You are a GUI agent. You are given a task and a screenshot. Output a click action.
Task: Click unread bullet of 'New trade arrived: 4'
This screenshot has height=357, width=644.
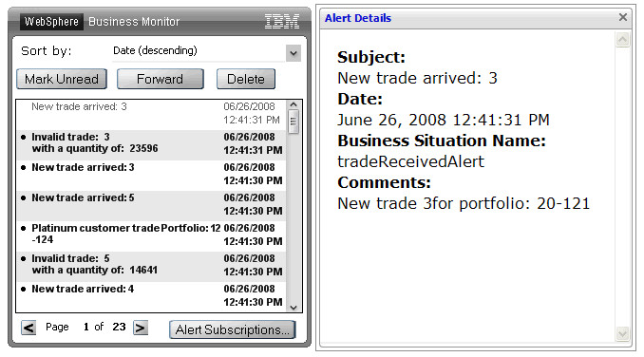coord(24,289)
